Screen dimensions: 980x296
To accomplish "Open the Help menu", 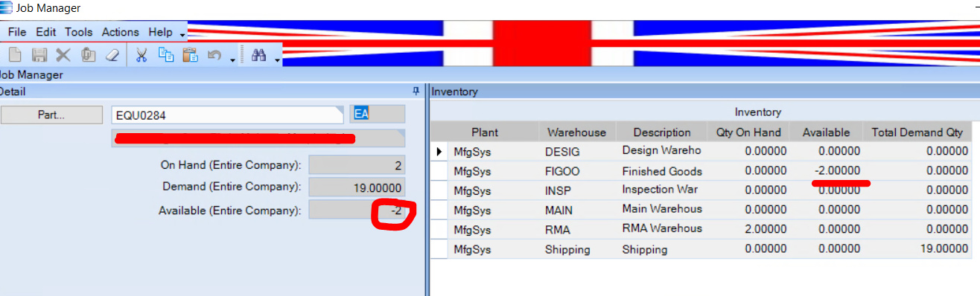I will [160, 32].
